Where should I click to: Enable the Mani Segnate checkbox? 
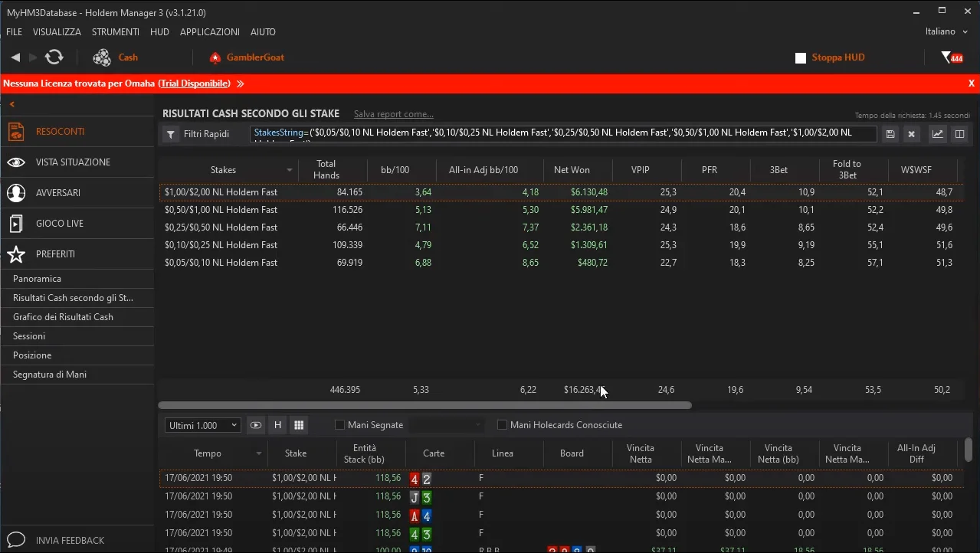[x=340, y=425]
